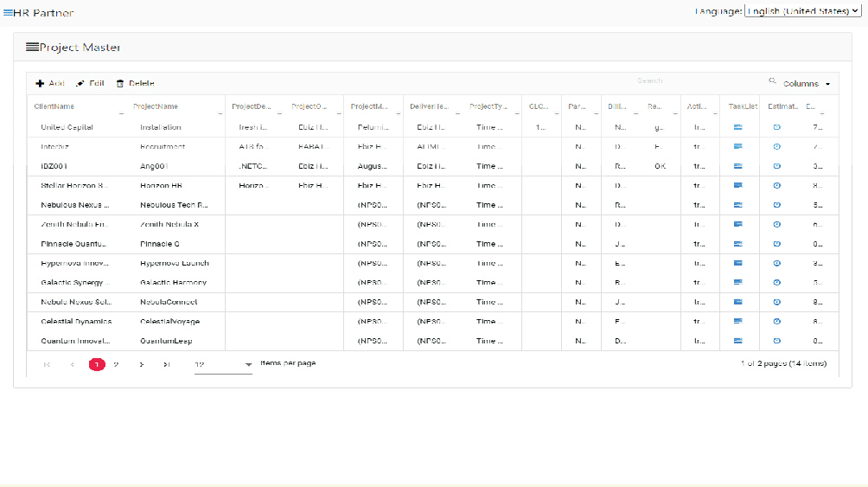Viewport: 868px width, 487px height.
Task: Open Estimation icon for Interbiz row
Action: tap(776, 147)
